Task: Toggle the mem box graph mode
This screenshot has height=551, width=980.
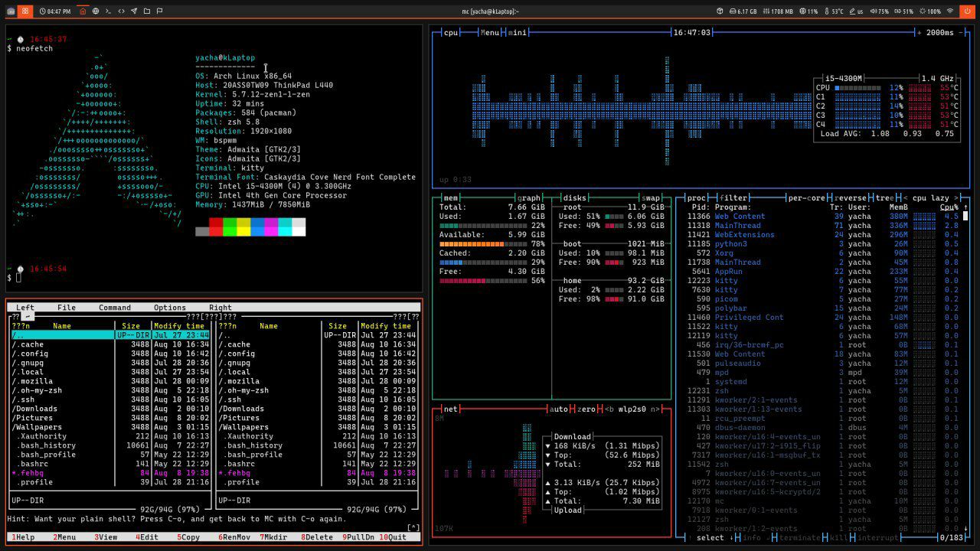Action: tap(530, 197)
